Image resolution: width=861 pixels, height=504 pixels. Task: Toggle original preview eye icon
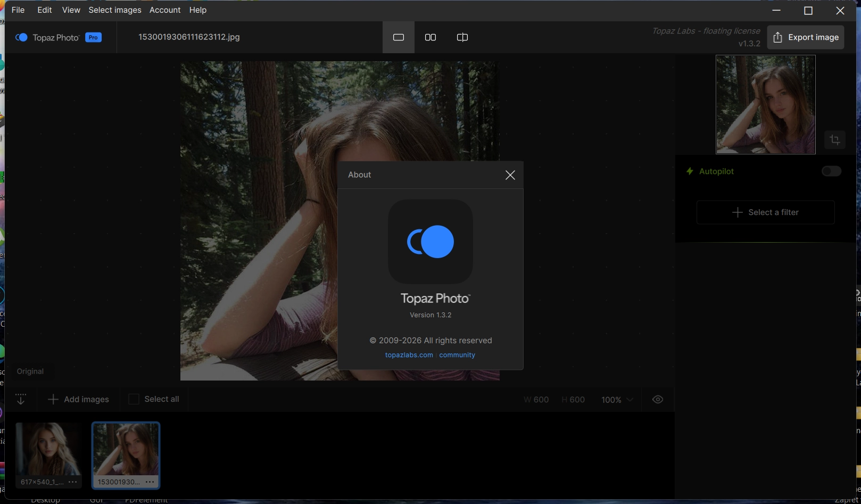click(658, 399)
